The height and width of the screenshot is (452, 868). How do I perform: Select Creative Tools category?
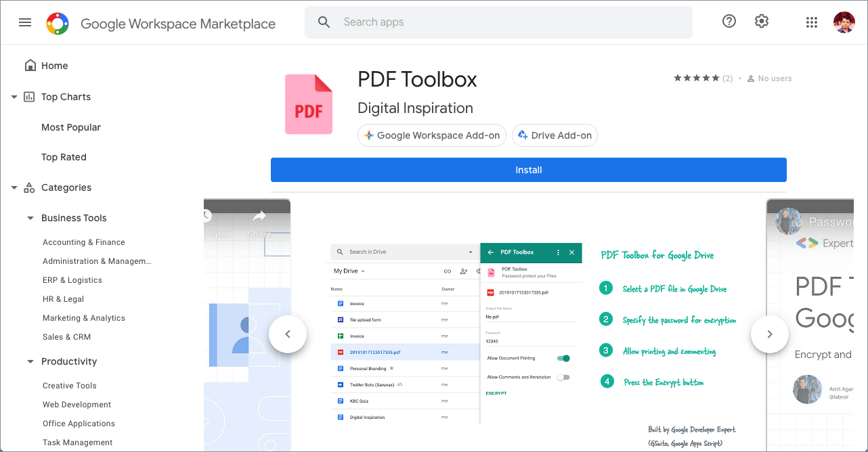70,386
